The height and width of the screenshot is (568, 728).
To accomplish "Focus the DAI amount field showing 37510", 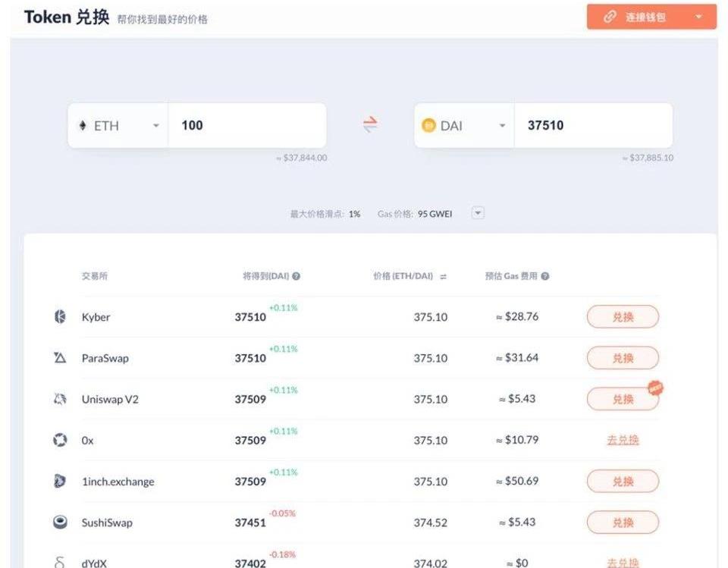I will 593,125.
